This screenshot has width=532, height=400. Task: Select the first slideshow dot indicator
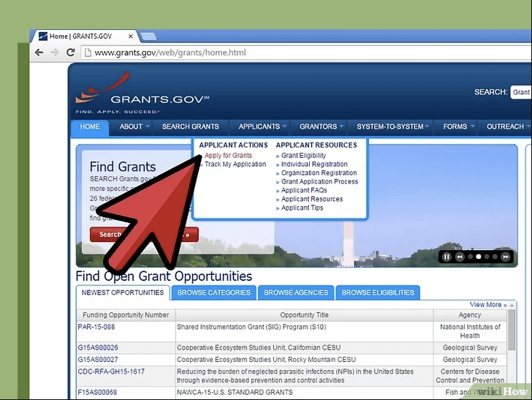[x=469, y=257]
